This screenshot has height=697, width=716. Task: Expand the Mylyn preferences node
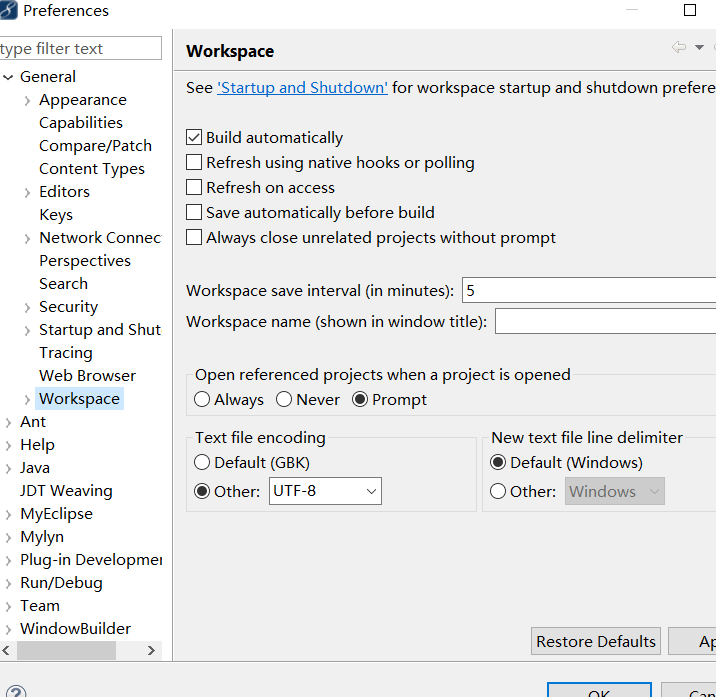click(x=8, y=538)
